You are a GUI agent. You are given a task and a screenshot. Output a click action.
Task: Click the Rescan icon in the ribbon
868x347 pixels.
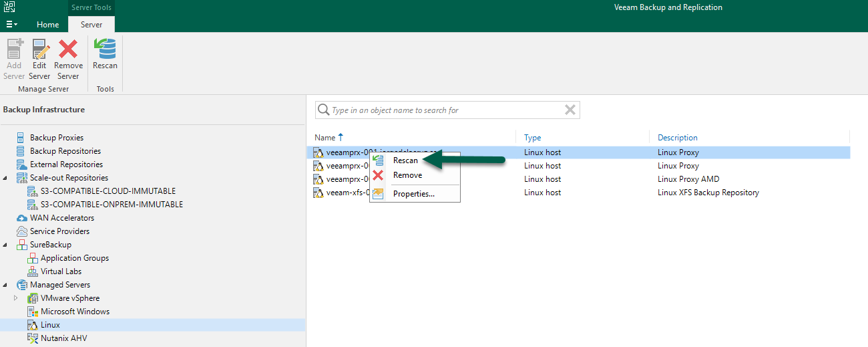point(105,49)
